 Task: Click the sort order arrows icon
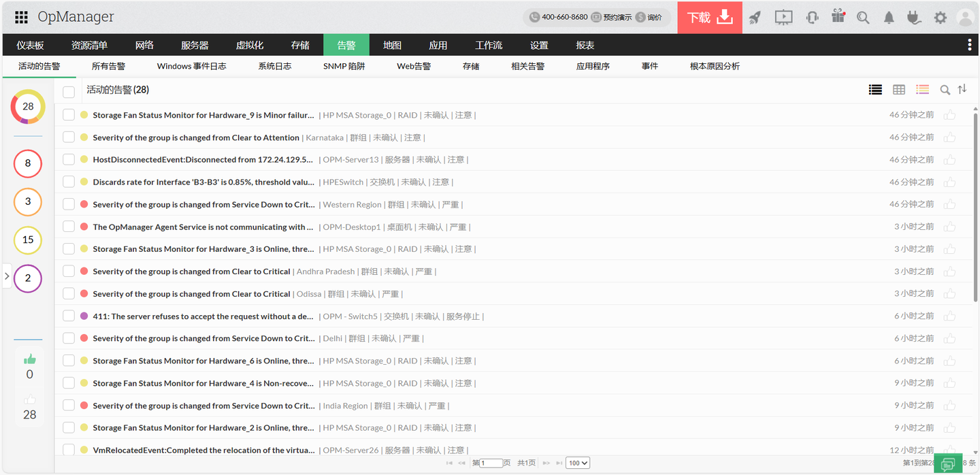click(x=962, y=89)
